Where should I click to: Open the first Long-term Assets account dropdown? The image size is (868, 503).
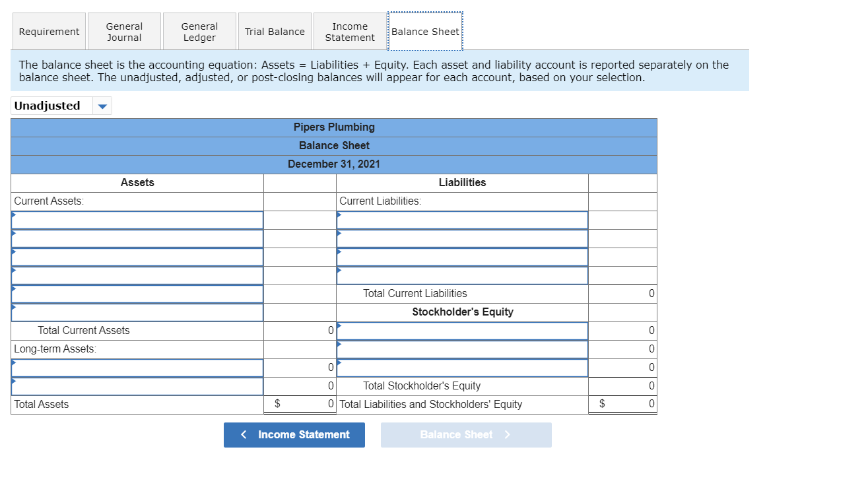click(x=137, y=367)
